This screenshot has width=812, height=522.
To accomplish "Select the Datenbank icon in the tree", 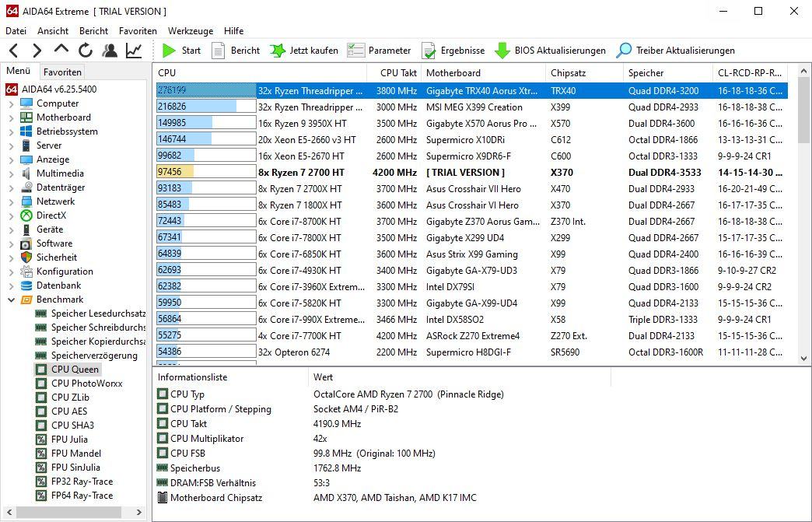I will pos(26,286).
